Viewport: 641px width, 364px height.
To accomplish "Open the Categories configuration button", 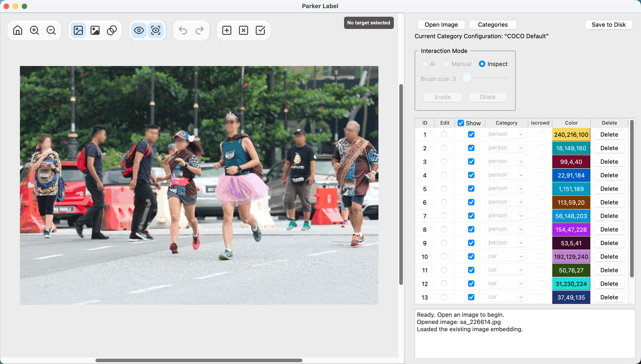I will [x=493, y=25].
